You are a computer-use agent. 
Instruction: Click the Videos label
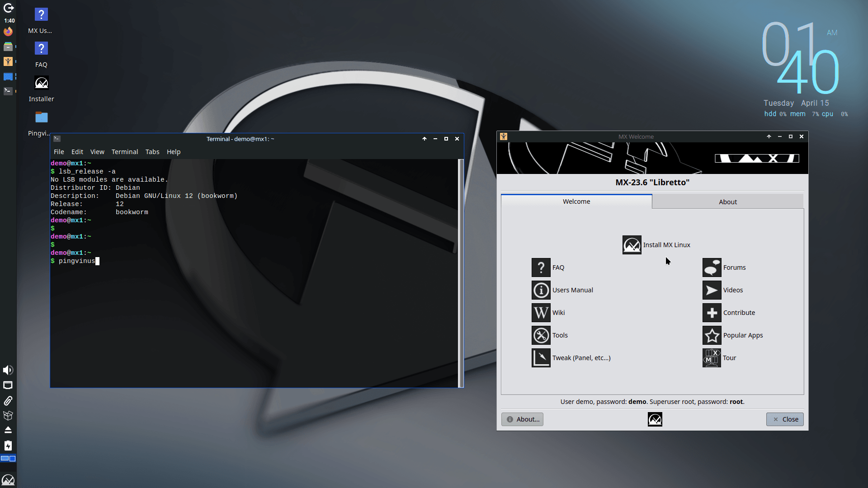coord(733,290)
